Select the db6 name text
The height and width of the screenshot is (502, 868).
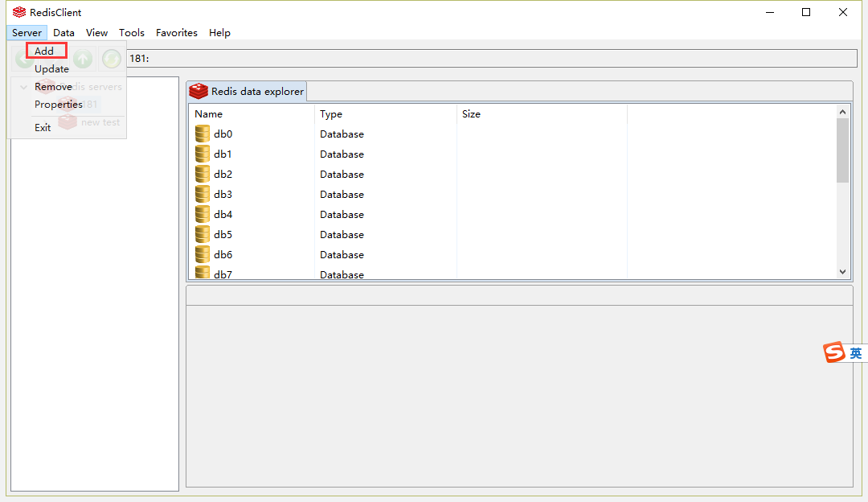point(223,255)
